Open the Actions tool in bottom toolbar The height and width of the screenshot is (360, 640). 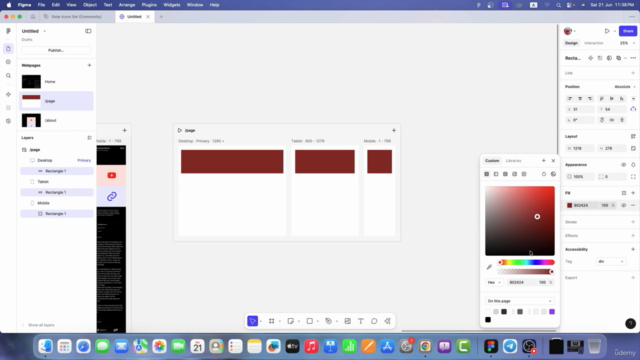coord(387,321)
